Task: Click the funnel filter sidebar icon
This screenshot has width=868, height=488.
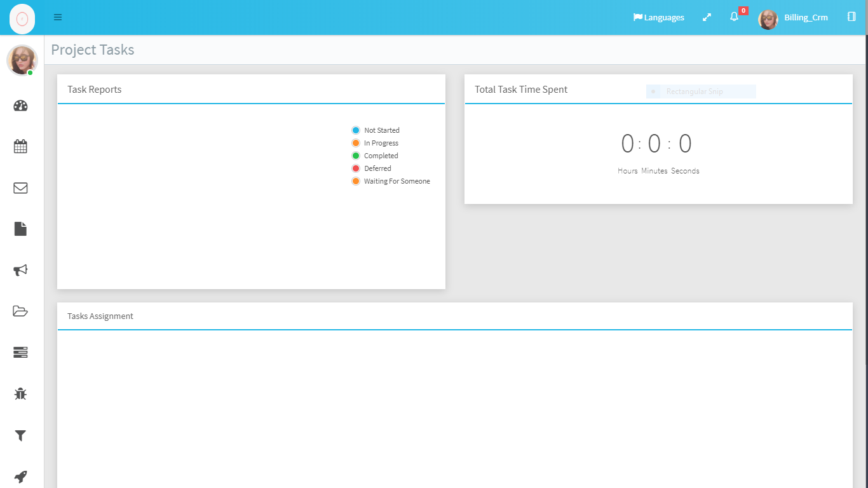Action: pyautogui.click(x=20, y=435)
